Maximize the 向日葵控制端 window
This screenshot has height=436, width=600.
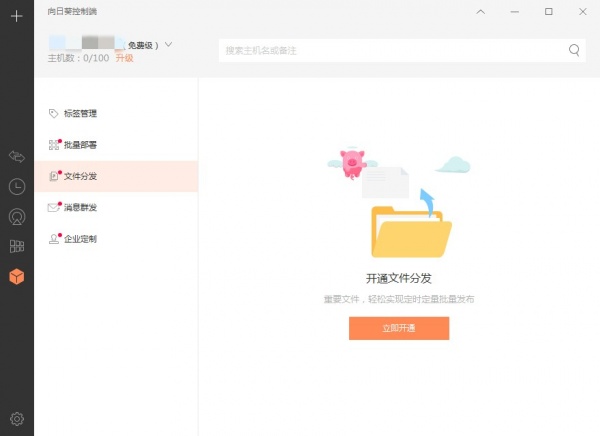(x=549, y=11)
